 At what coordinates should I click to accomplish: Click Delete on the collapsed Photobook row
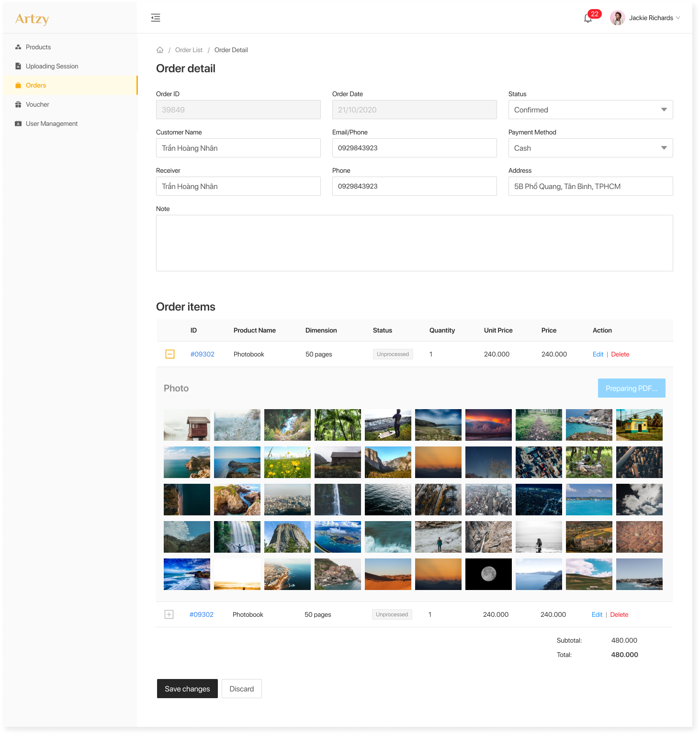(619, 614)
